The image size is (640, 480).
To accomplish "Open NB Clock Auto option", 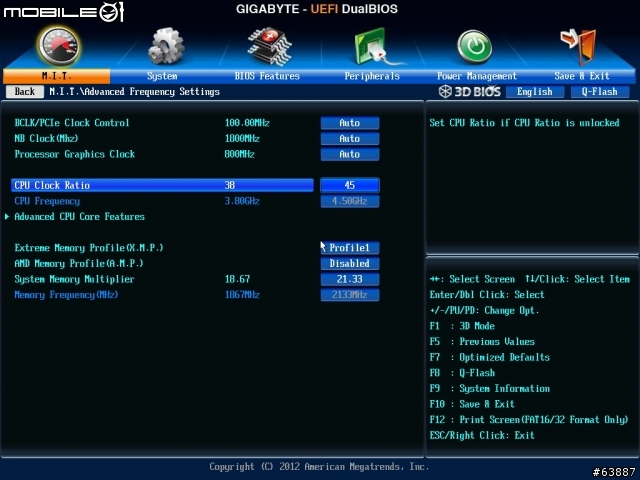I will coord(350,138).
